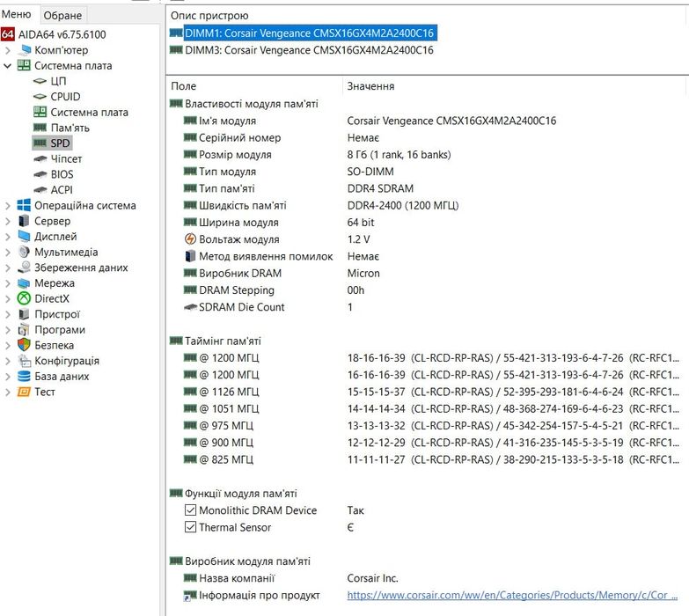Click the Пам'ять memory module icon

tap(40, 128)
